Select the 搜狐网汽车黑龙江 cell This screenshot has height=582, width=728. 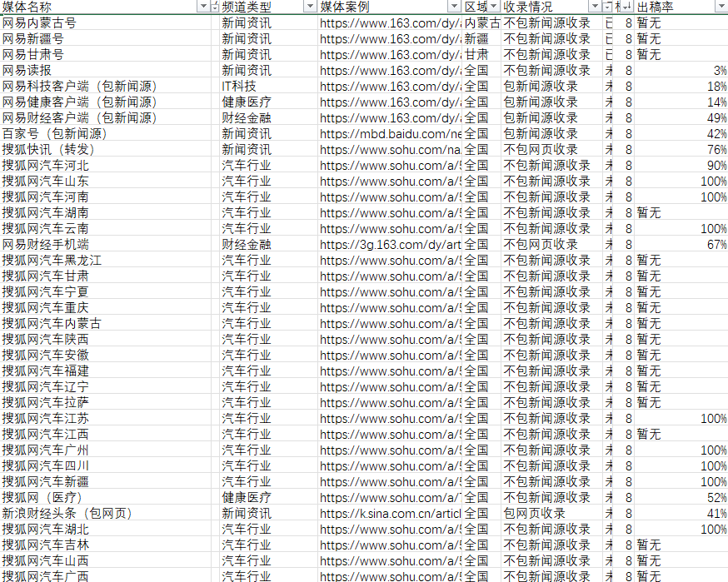coord(106,260)
